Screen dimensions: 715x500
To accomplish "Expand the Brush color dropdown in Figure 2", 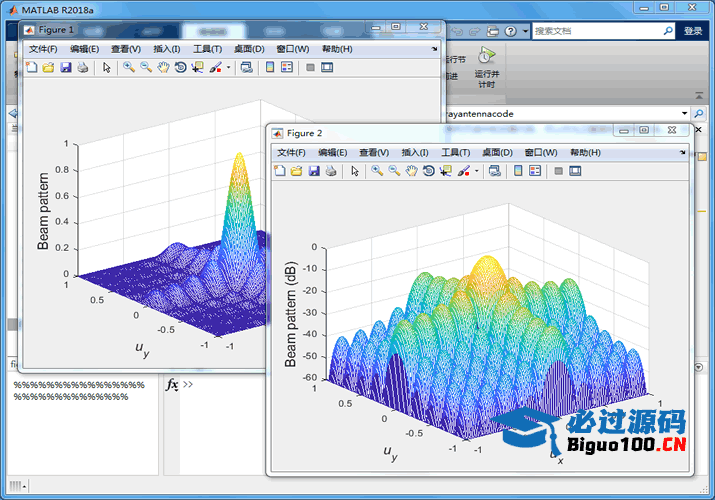I will [477, 171].
